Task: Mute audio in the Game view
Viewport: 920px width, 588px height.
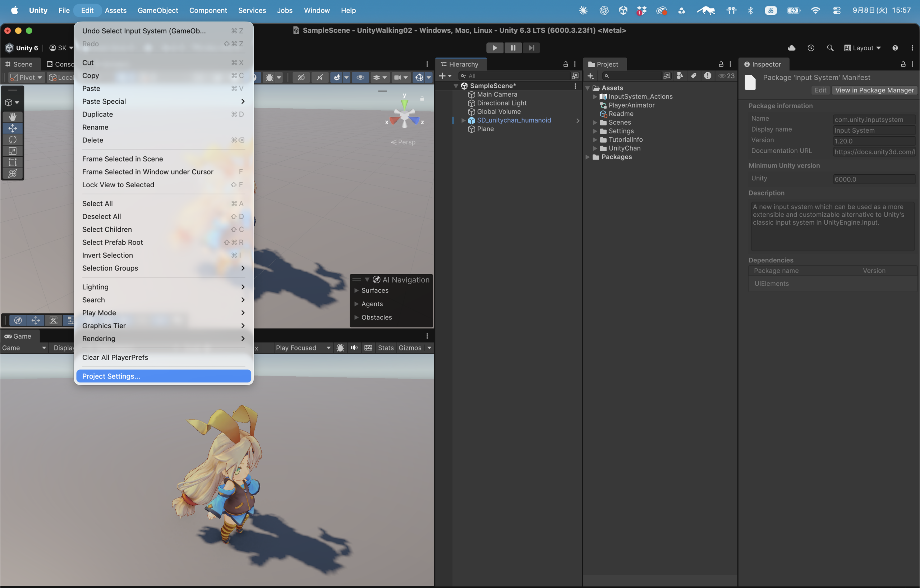Action: 354,348
